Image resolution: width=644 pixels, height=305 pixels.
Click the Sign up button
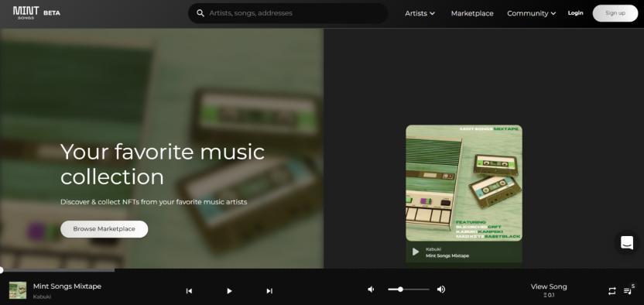615,13
